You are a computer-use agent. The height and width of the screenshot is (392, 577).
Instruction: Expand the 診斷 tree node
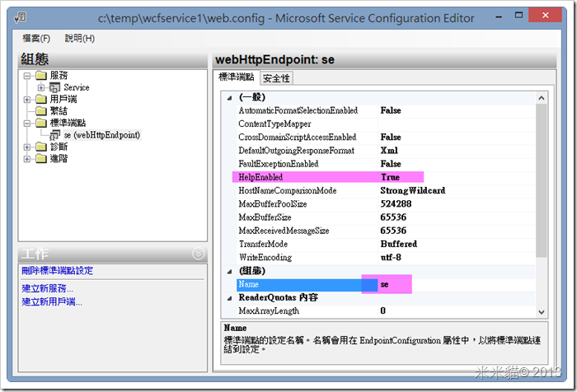[x=27, y=147]
